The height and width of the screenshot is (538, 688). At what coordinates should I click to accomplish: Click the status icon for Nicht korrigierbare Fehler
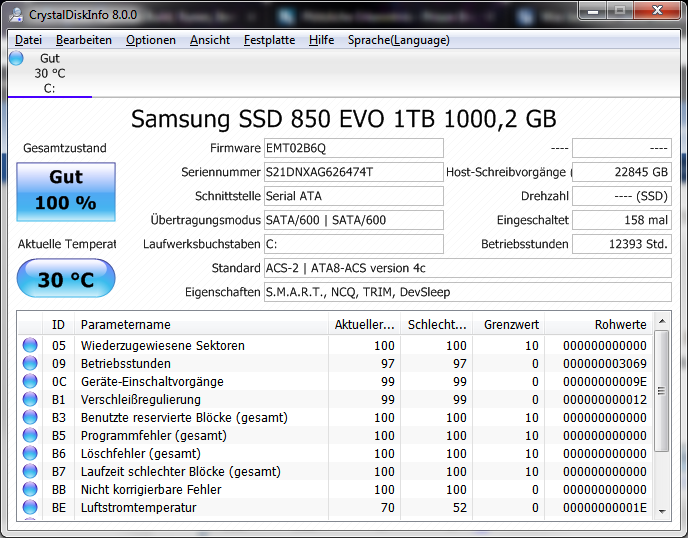[x=30, y=489]
